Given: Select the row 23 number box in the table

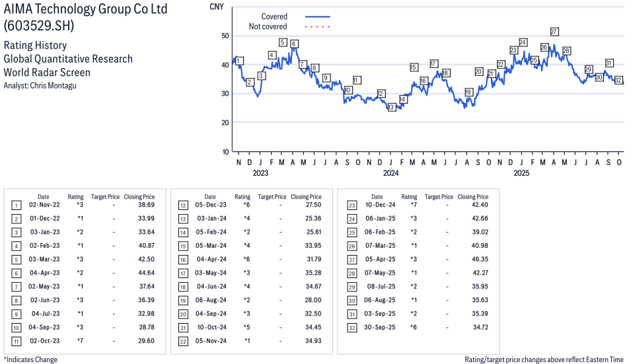Looking at the screenshot, I should 350,205.
